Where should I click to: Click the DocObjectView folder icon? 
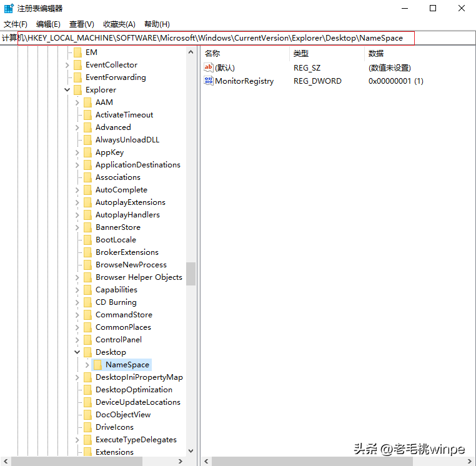87,415
